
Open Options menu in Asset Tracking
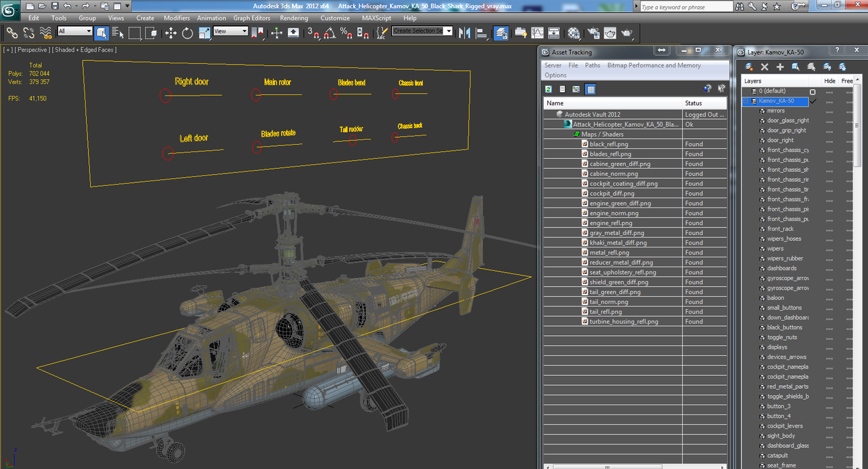click(x=555, y=76)
